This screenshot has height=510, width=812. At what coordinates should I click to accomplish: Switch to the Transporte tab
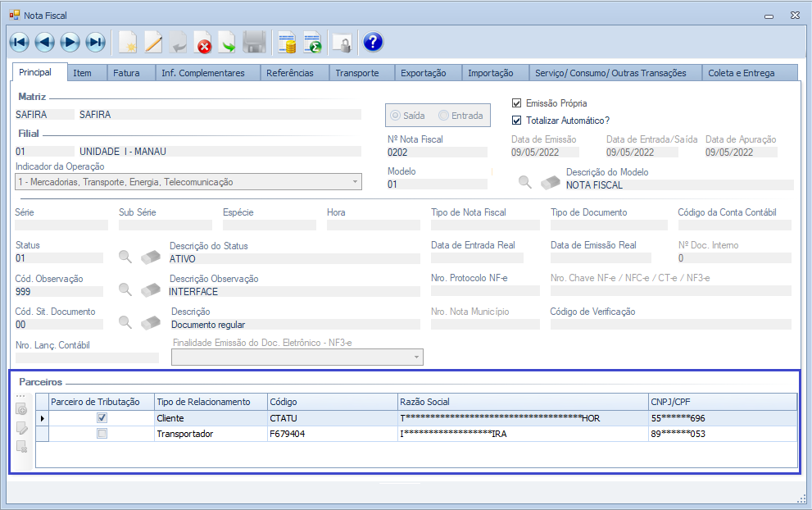(x=356, y=73)
